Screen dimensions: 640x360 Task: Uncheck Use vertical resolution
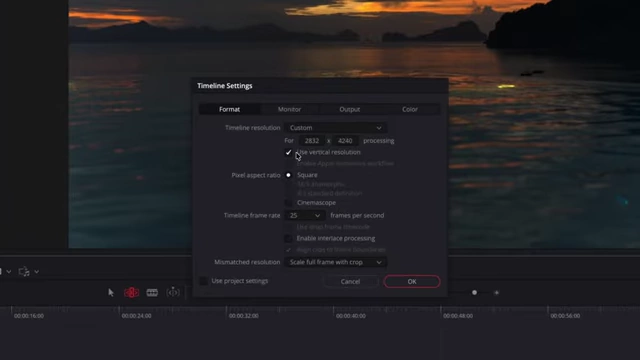pyautogui.click(x=288, y=152)
